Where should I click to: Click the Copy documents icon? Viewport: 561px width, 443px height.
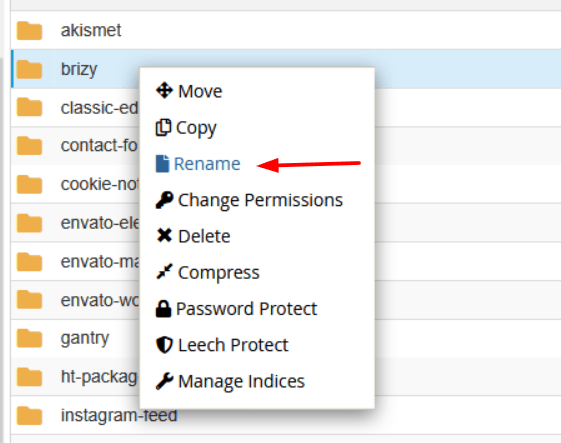(163, 127)
